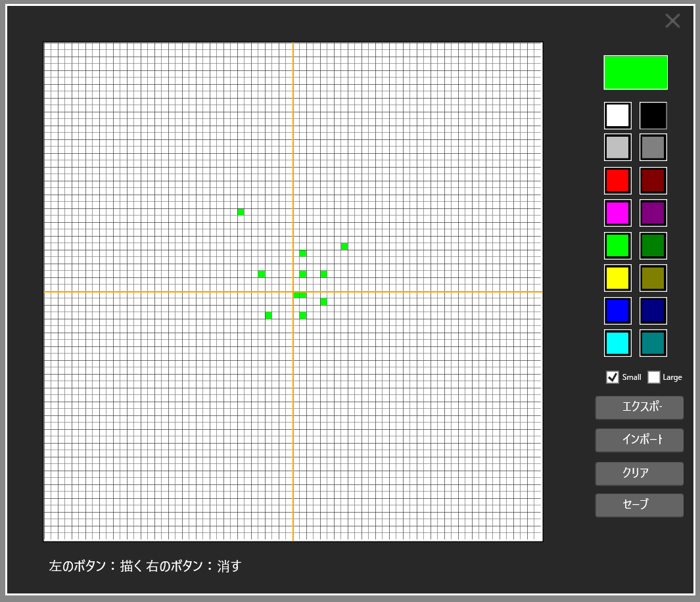Image resolution: width=700 pixels, height=602 pixels.
Task: Choose the olive color swatch
Action: coord(653,278)
